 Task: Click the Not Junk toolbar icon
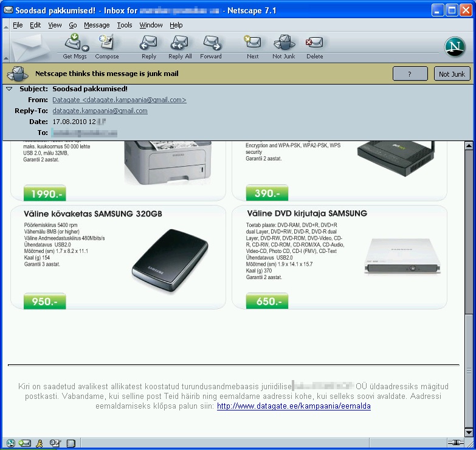(x=284, y=42)
